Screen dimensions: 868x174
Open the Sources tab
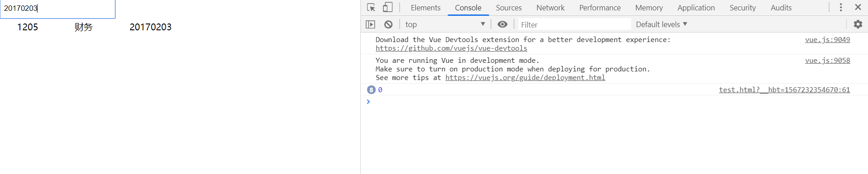[x=509, y=8]
